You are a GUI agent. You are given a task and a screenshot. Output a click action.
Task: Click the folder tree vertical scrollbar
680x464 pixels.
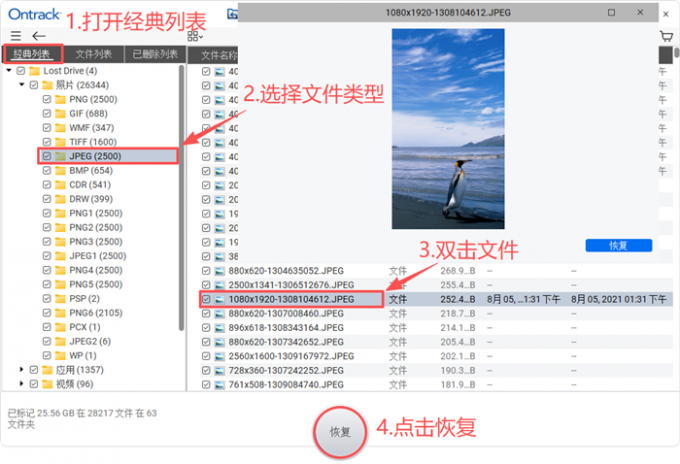coord(181,198)
